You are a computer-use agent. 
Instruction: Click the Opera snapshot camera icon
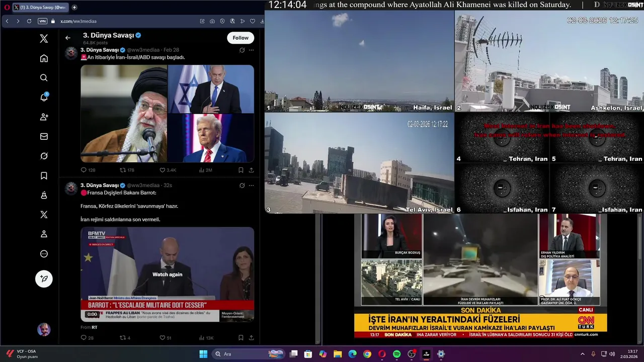(x=212, y=21)
